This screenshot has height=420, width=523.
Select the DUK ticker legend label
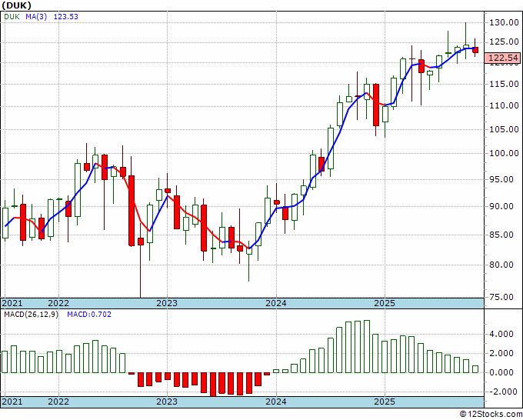(x=12, y=16)
